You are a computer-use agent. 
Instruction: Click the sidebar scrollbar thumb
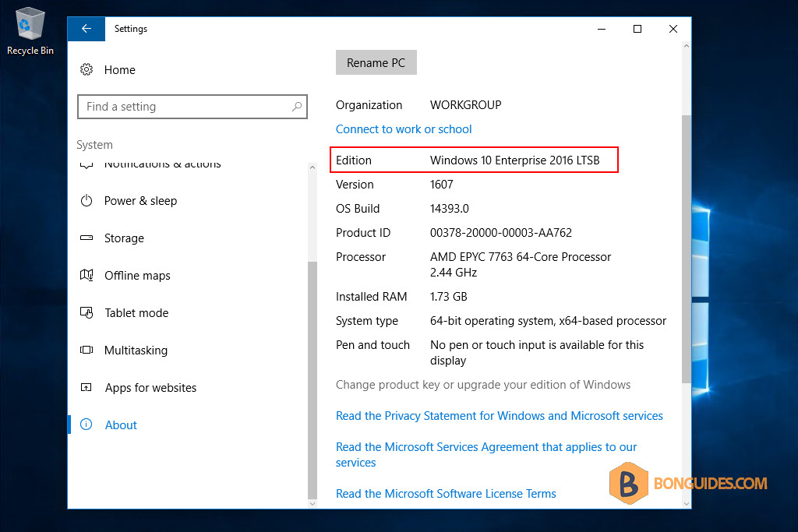pyautogui.click(x=312, y=380)
